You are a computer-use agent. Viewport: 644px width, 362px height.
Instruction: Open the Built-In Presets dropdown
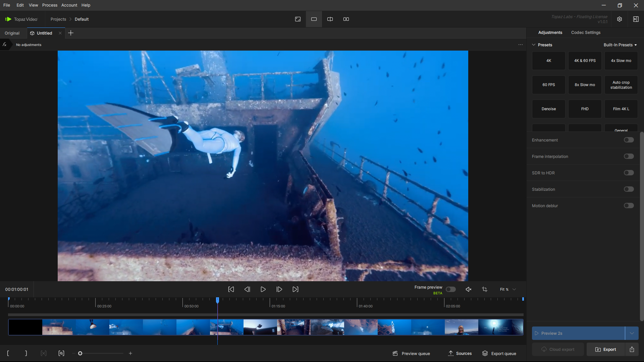[x=620, y=45]
